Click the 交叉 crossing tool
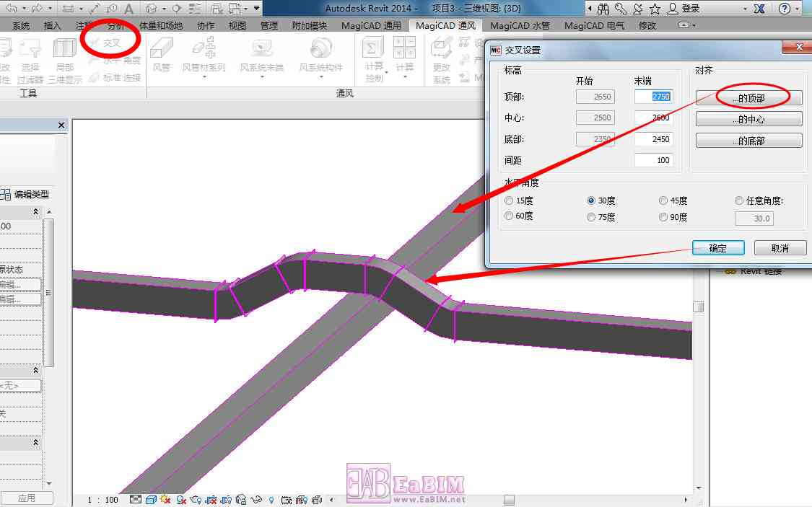This screenshot has width=812, height=507. pyautogui.click(x=106, y=43)
